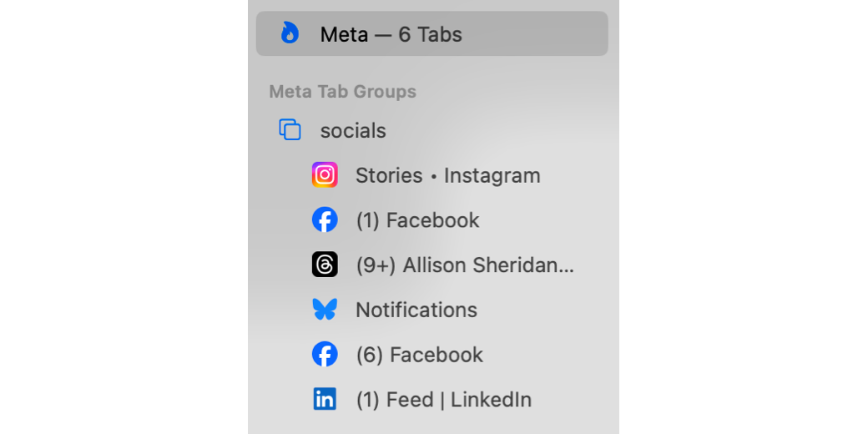Click blank sidebar space below the LinkedIn entry

[x=434, y=424]
